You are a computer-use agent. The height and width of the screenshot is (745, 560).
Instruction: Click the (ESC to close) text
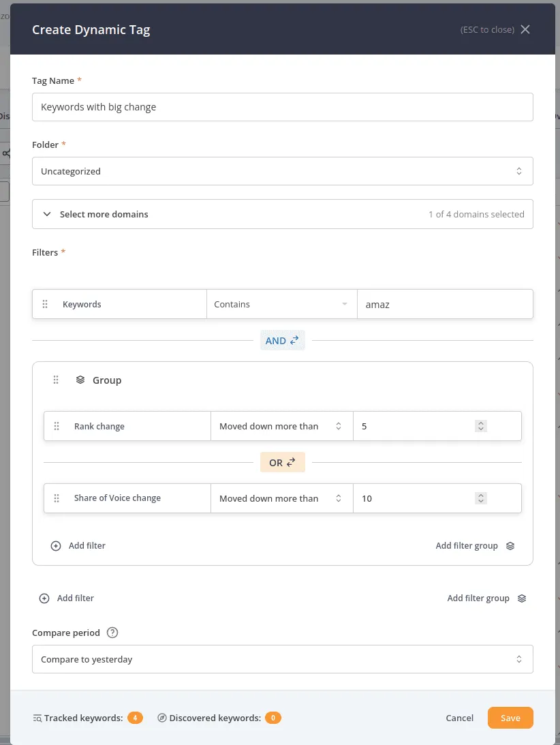tap(487, 29)
